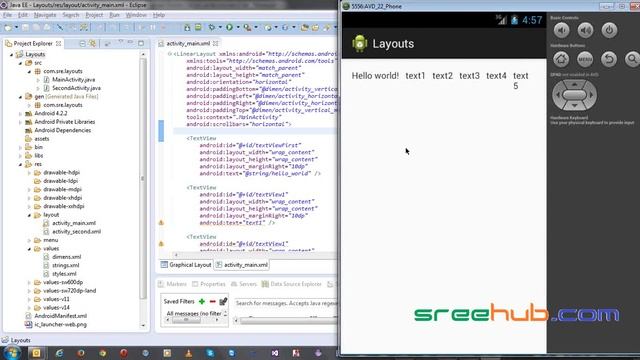Add a saved LogCat filter
This screenshot has width=640, height=360.
(202, 302)
